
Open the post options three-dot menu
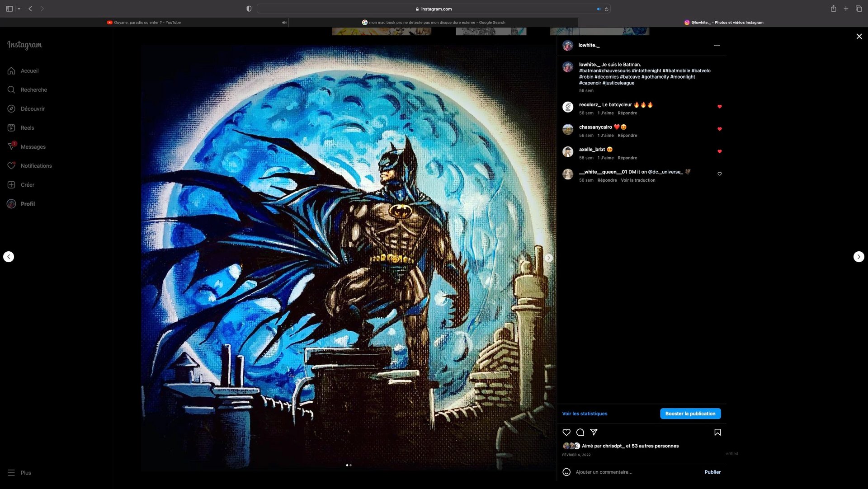717,45
